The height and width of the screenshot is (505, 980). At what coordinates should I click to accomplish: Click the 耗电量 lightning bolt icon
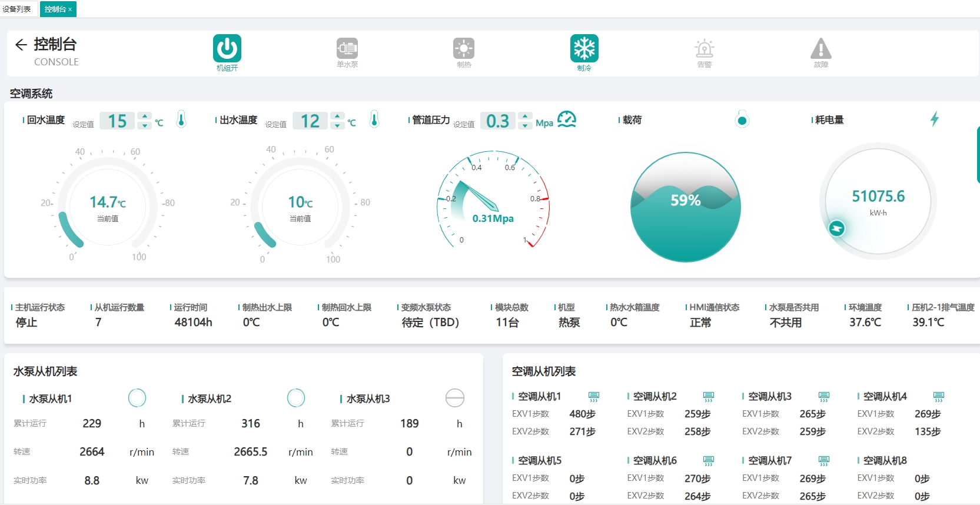(x=935, y=119)
